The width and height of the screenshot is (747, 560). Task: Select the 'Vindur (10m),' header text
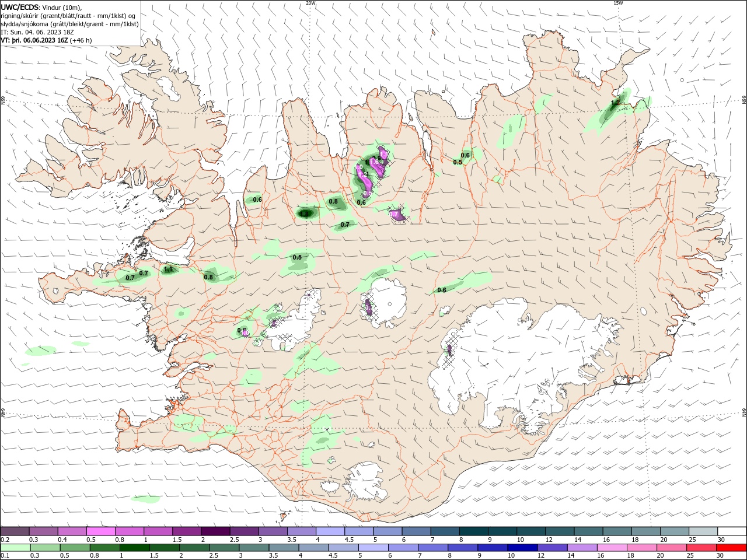[x=62, y=7]
